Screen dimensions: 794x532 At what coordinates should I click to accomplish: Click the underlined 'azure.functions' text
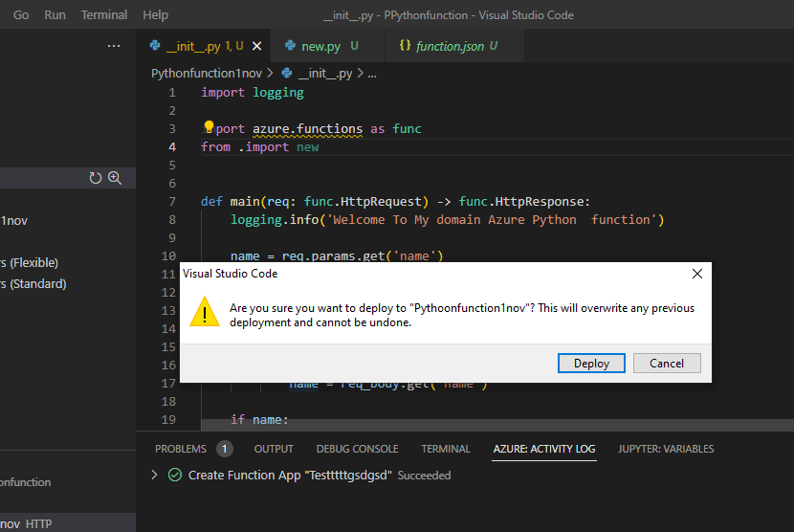[x=307, y=128]
